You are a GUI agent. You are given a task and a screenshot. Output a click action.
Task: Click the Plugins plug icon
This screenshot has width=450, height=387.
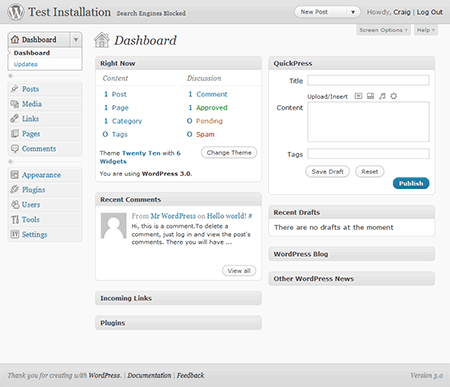pyautogui.click(x=14, y=189)
